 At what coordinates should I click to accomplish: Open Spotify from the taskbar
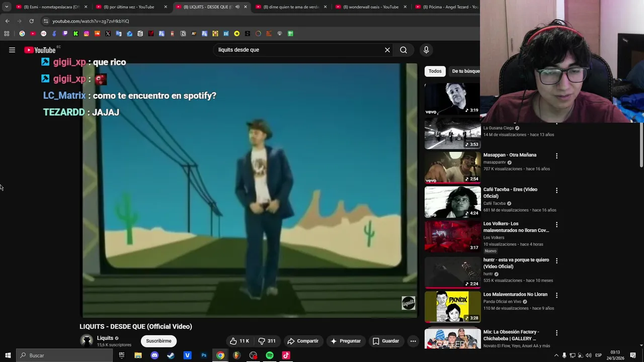(270, 355)
